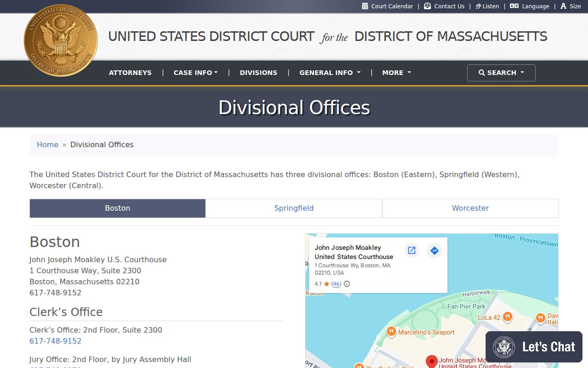Switch to the Springfield tab
588x368 pixels.
[294, 208]
